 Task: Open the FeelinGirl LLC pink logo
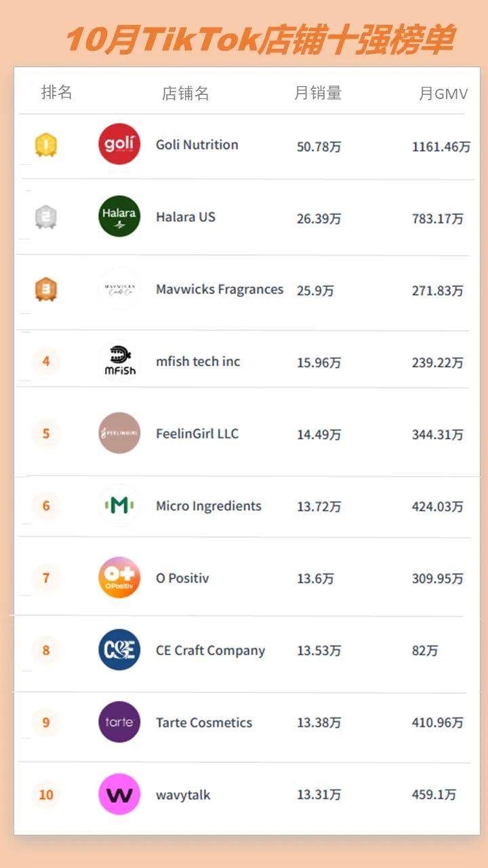(x=119, y=433)
